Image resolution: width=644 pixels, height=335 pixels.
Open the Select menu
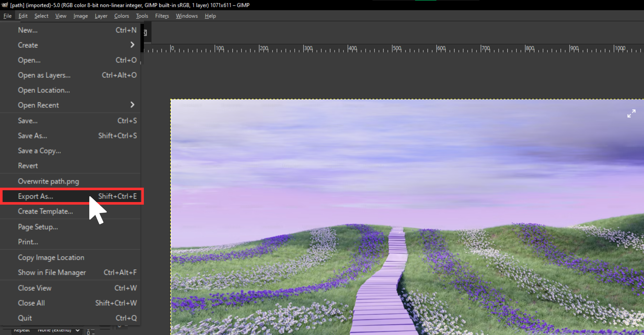(x=41, y=16)
